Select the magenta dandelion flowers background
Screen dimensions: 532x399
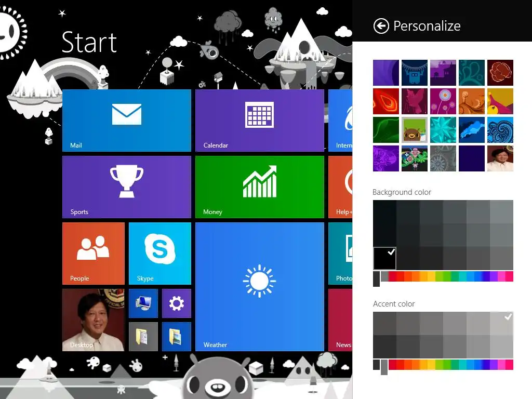(x=443, y=101)
